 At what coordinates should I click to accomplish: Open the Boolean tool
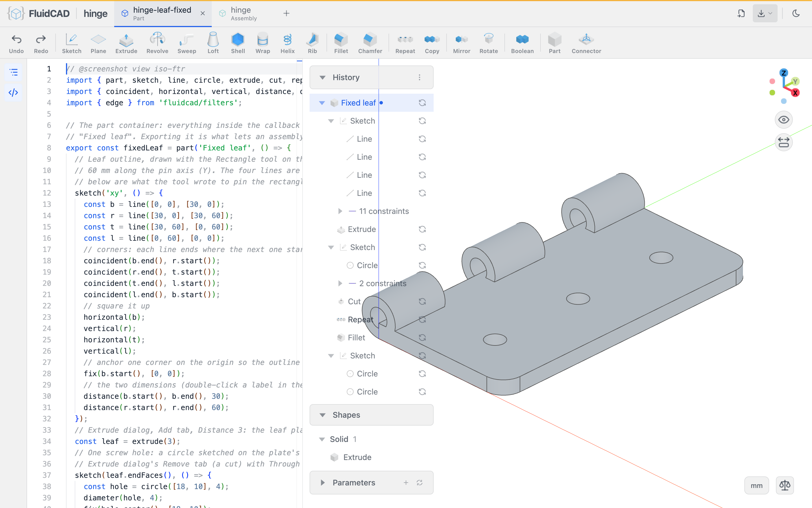point(522,43)
